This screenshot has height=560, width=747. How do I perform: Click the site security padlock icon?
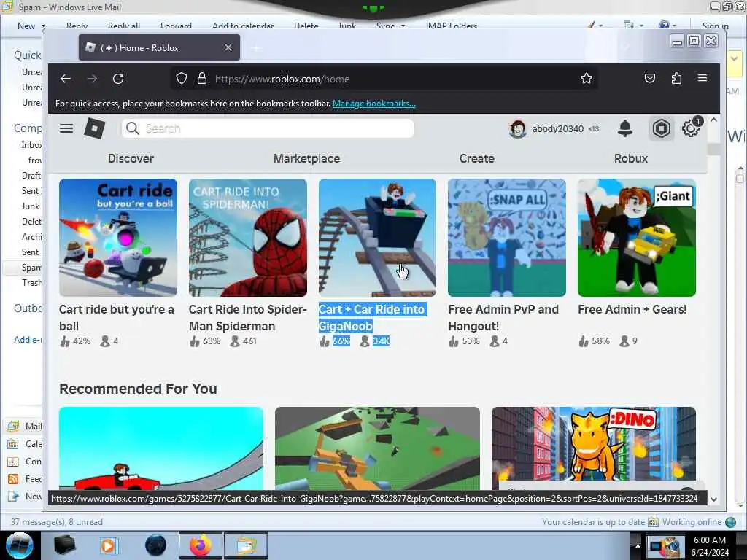click(202, 79)
